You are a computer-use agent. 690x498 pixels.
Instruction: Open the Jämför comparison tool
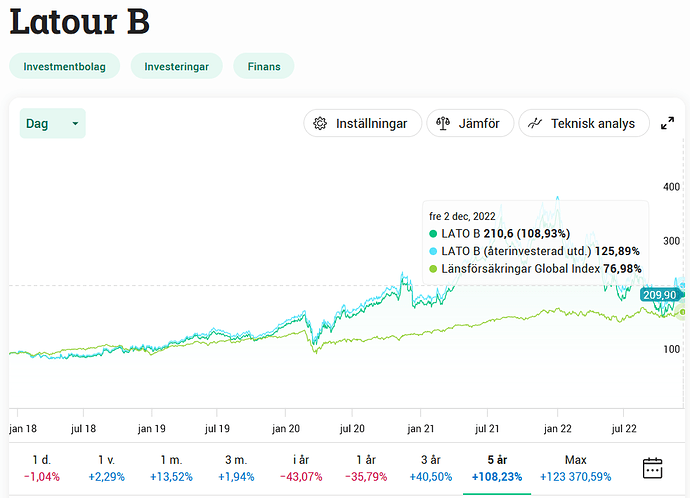[470, 123]
